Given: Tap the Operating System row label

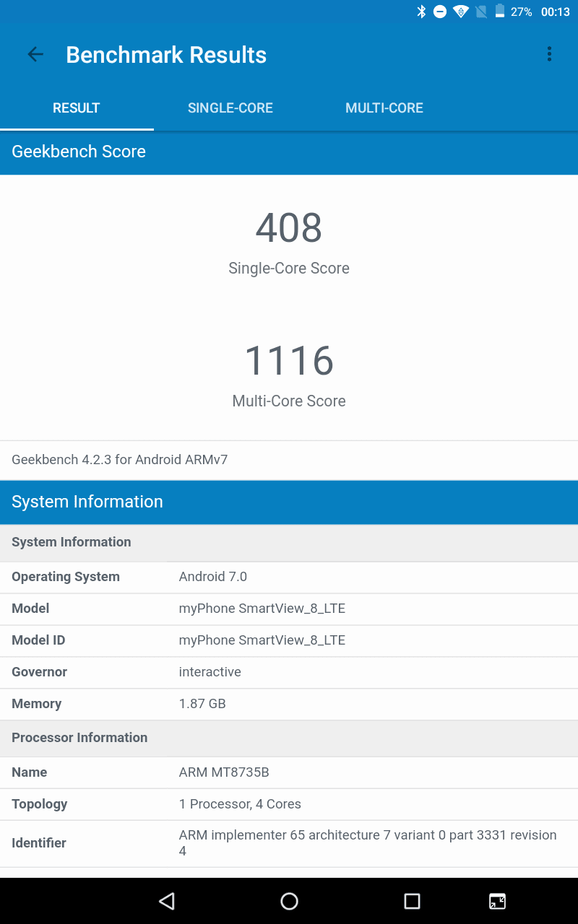Looking at the screenshot, I should click(66, 577).
